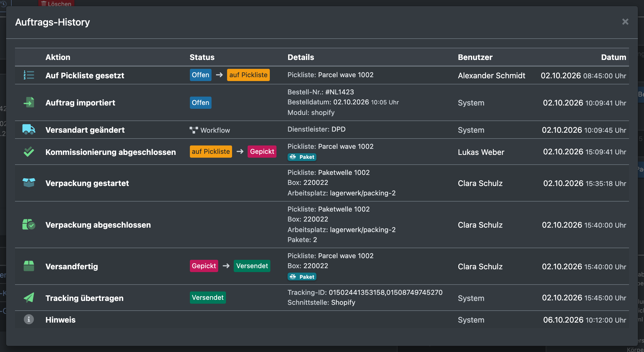Click the Gepickt badge in Versandfertig row
This screenshot has width=644, height=352.
tap(204, 266)
